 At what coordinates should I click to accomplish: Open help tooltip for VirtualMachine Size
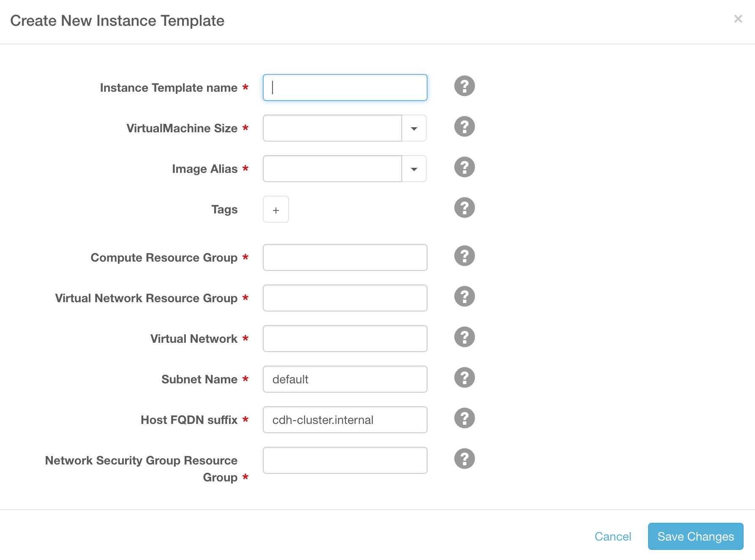coord(464,127)
